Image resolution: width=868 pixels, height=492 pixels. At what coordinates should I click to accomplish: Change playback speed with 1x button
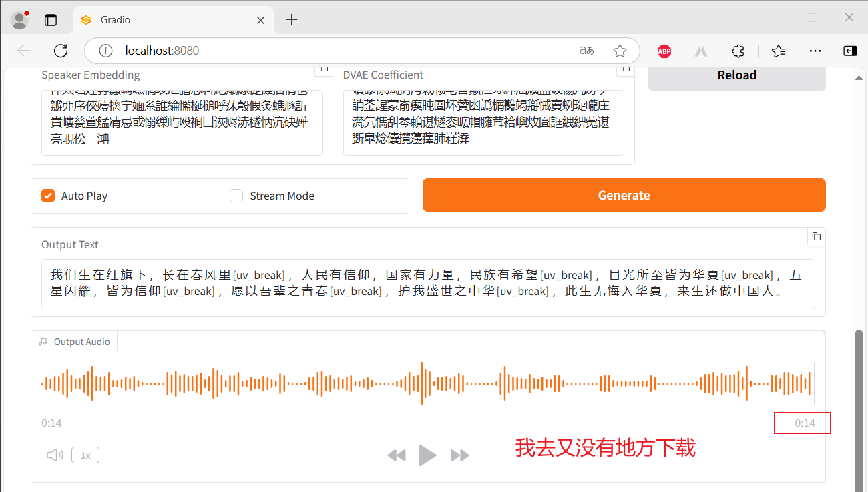click(x=85, y=455)
